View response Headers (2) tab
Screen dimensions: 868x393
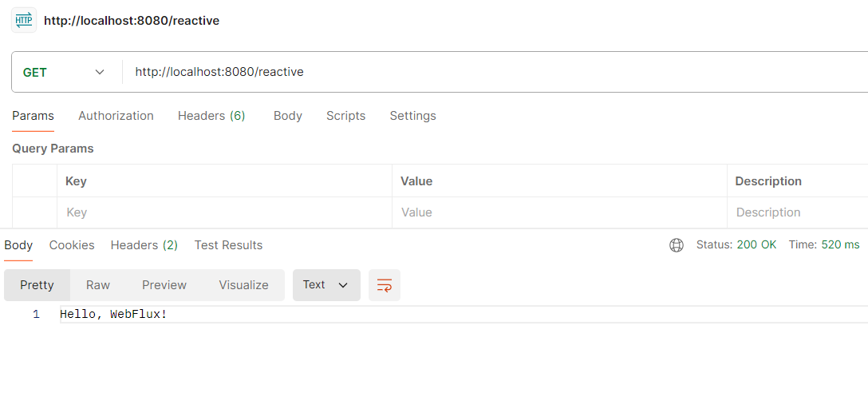click(x=144, y=245)
